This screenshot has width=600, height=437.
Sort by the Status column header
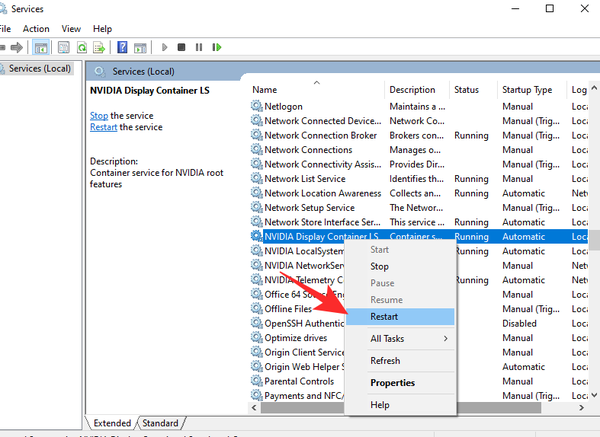click(473, 90)
